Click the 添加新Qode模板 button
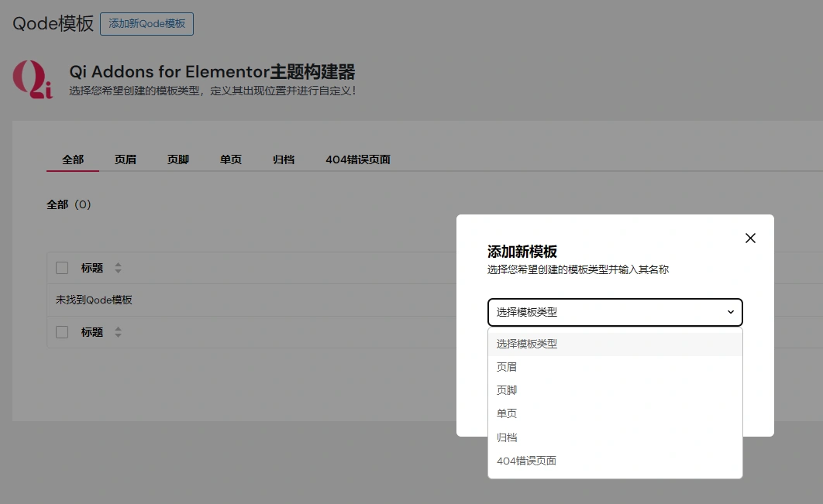 click(146, 24)
